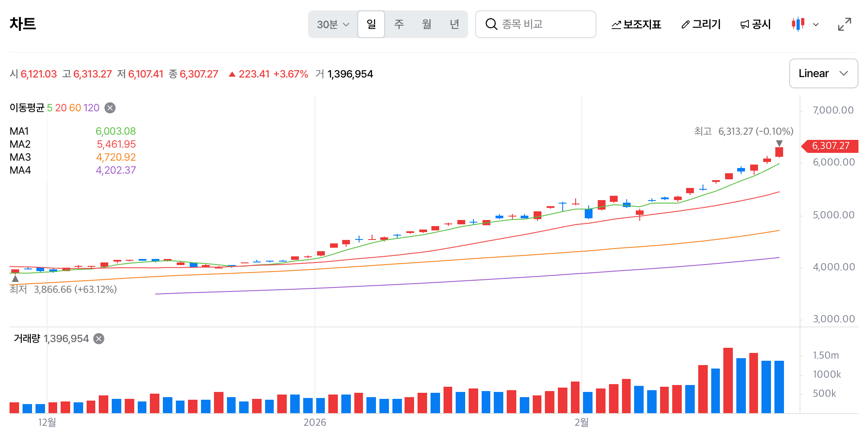The height and width of the screenshot is (440, 868).
Task: Click the candlestick chart type icon
Action: click(x=798, y=24)
